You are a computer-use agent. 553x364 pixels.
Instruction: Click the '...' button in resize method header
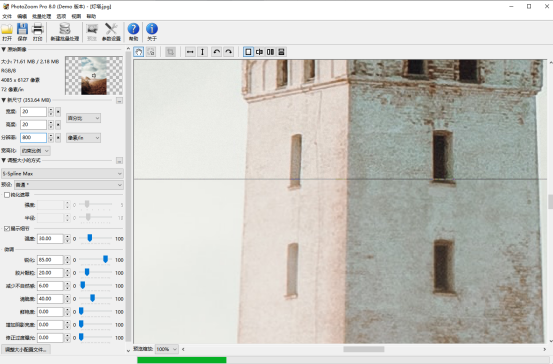tap(120, 161)
